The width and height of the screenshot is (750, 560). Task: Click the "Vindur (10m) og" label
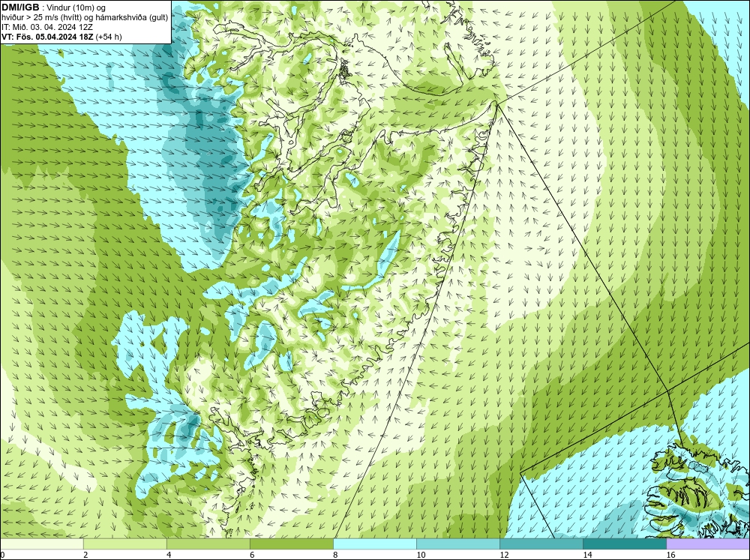pos(77,8)
